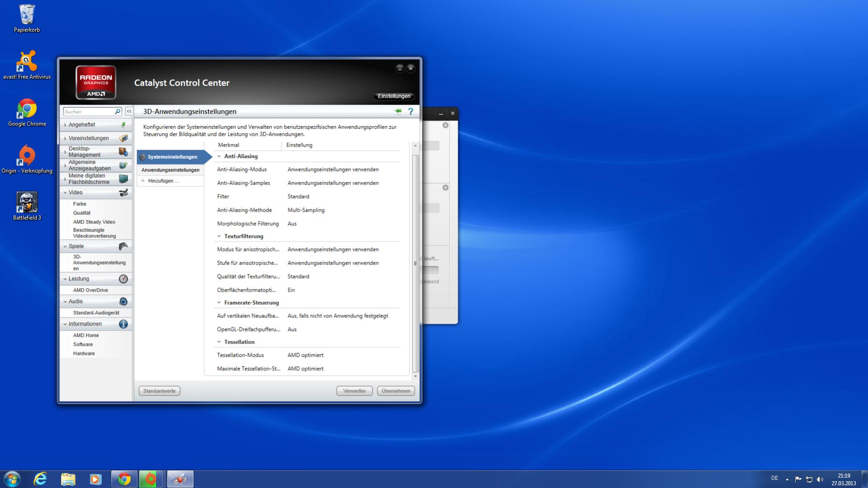The image size is (868, 488).
Task: Click the Radeon Graphics AMD logo
Action: tap(96, 82)
